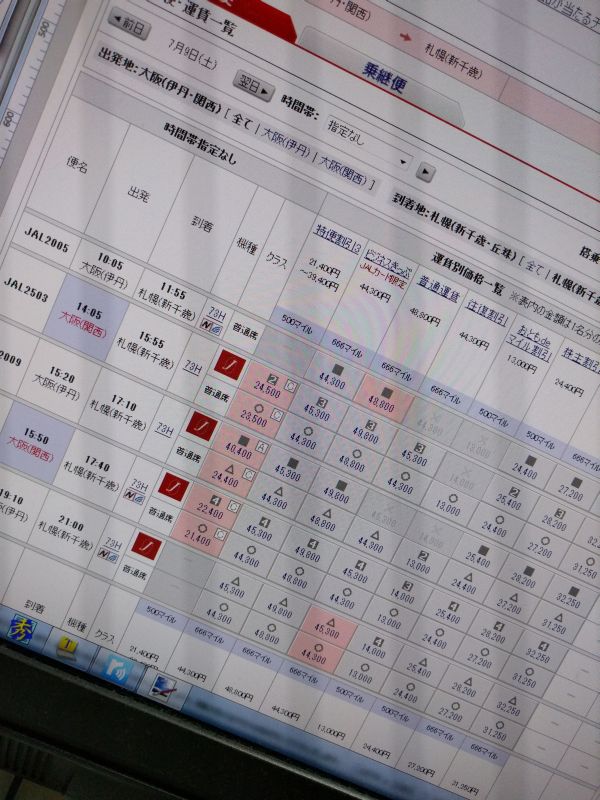The image size is (600, 800).
Task: Click the C mark icon beside the 21,400 fare cell
Action: (x=220, y=535)
